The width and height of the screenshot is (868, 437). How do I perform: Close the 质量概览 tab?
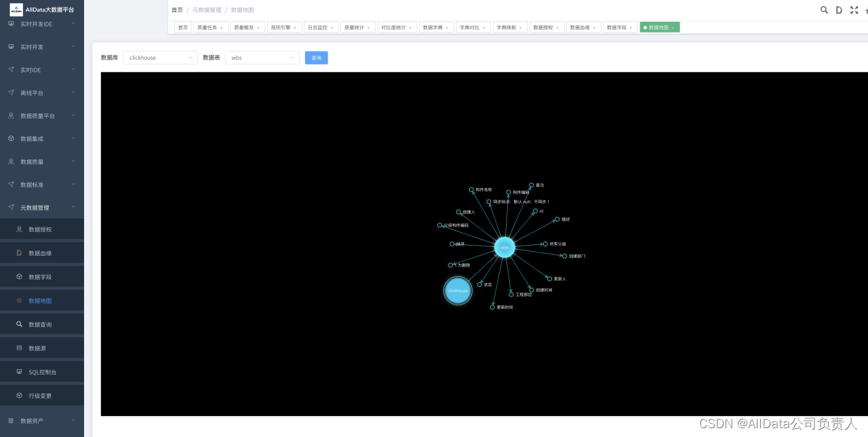258,28
